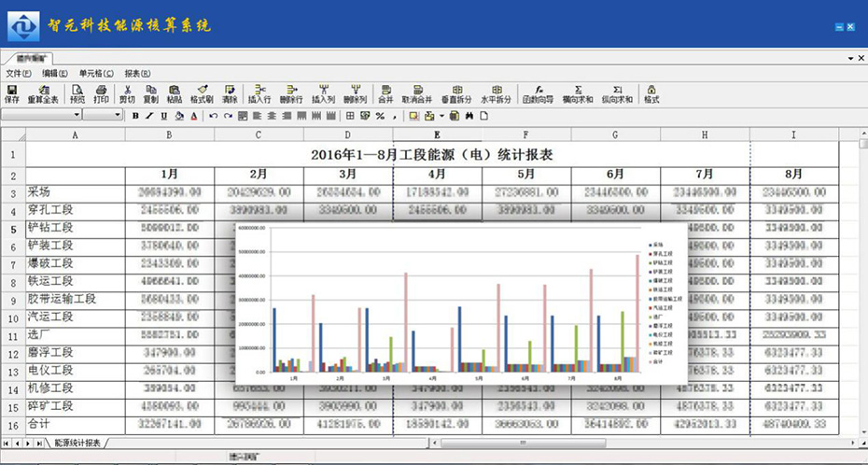Open the font name dropdown
The width and height of the screenshot is (868, 465).
click(x=78, y=115)
